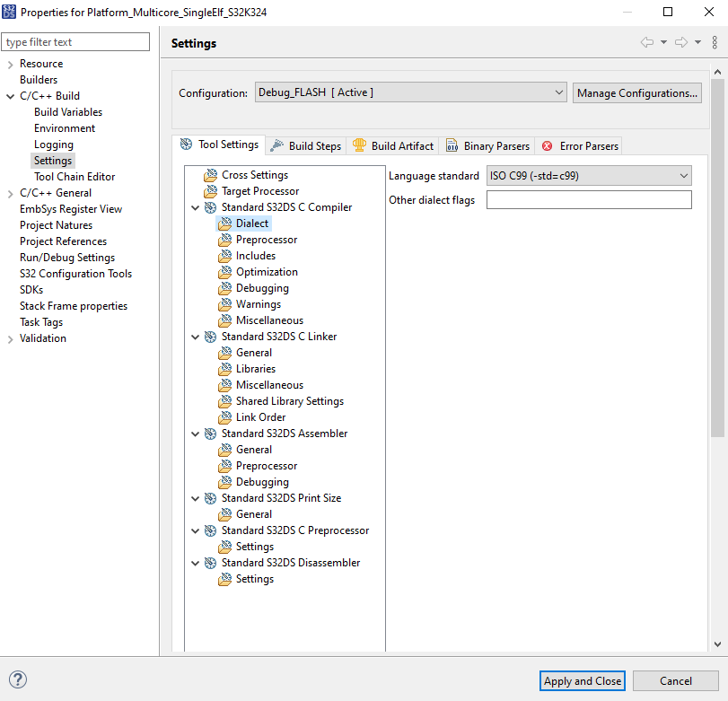Open the forward history dropdown arrow

pyautogui.click(x=697, y=42)
